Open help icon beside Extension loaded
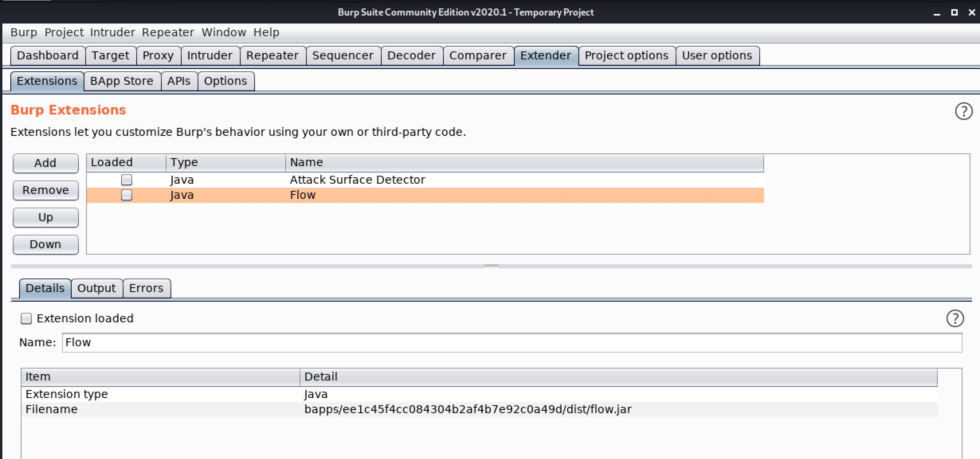Image resolution: width=980 pixels, height=459 pixels. (x=955, y=318)
